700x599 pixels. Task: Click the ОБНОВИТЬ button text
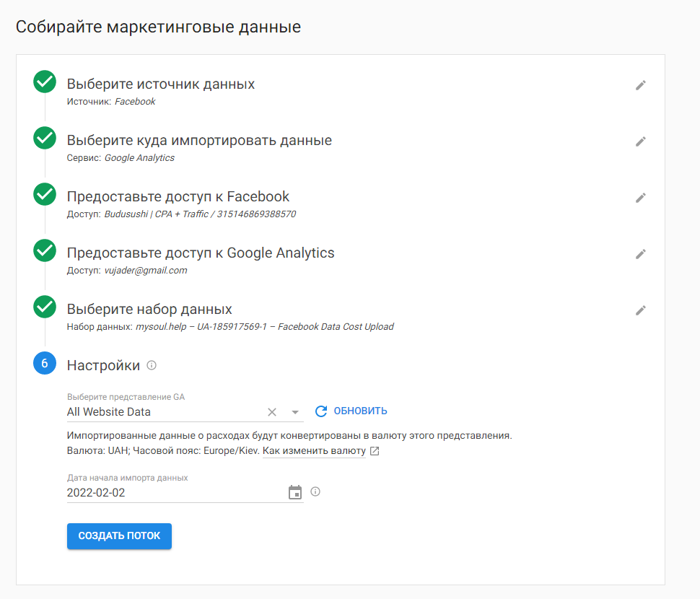click(x=360, y=411)
